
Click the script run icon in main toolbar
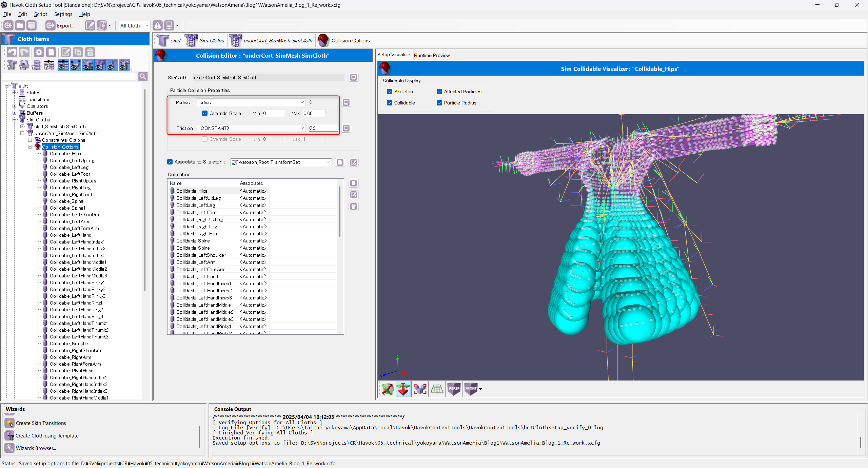click(102, 25)
